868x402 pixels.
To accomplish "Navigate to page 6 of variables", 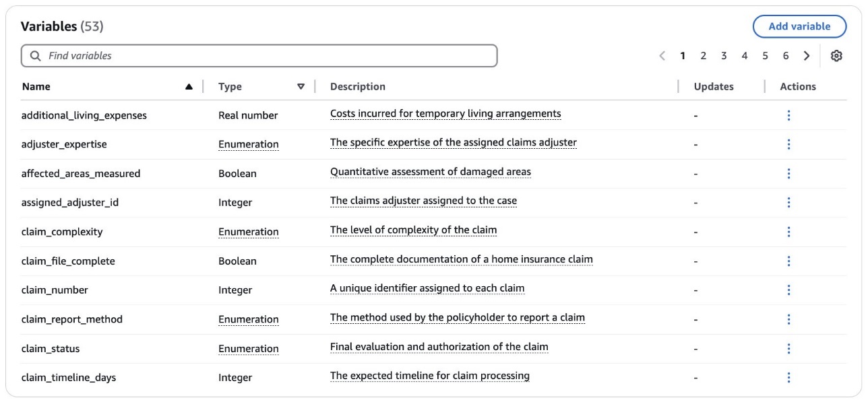I will tap(785, 55).
